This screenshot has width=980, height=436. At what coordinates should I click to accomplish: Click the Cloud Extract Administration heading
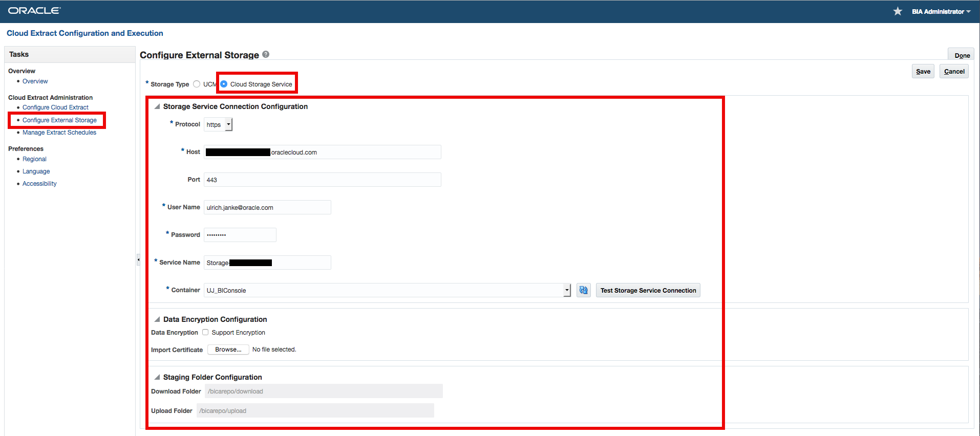50,97
